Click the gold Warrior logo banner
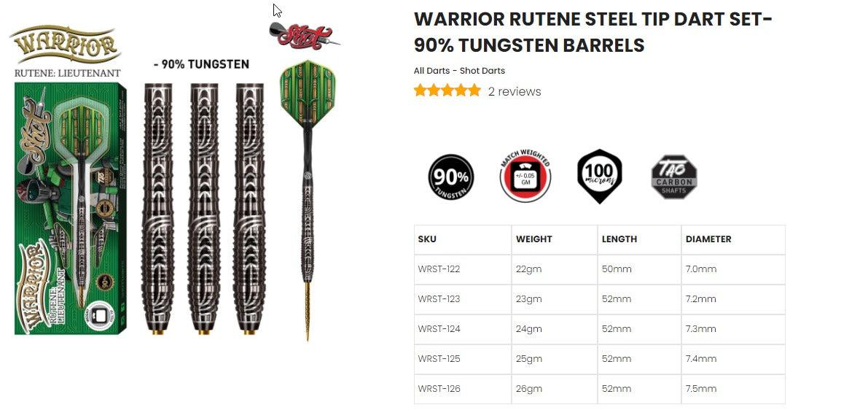The height and width of the screenshot is (413, 868). [66, 45]
